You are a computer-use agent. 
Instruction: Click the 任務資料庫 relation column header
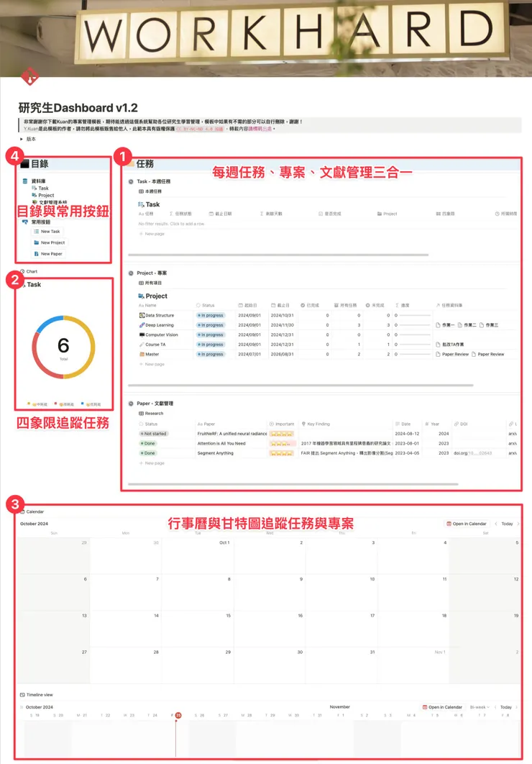[449, 306]
